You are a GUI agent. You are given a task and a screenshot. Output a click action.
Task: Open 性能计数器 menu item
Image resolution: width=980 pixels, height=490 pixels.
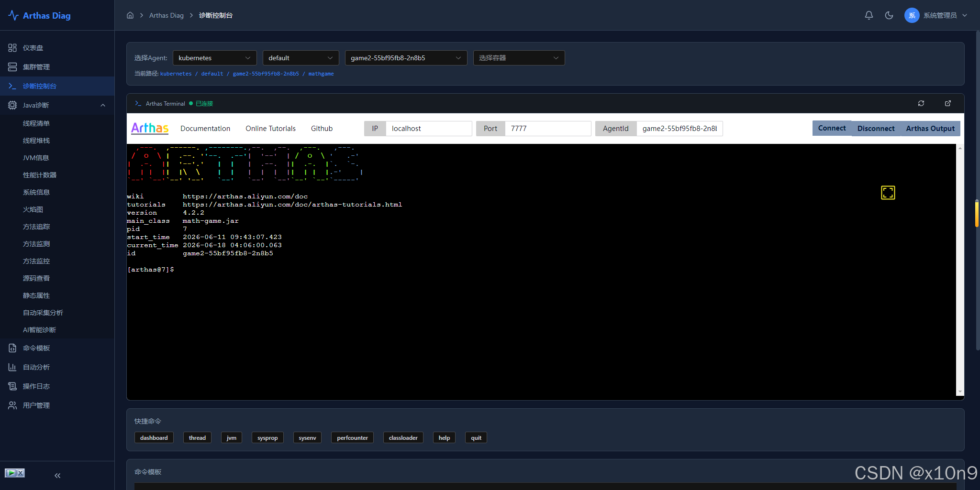click(40, 175)
